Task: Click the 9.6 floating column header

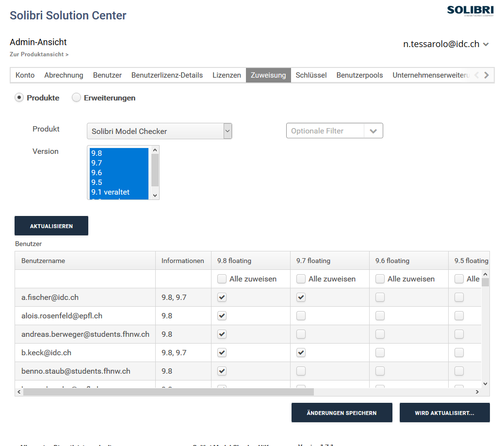Action: coord(409,261)
